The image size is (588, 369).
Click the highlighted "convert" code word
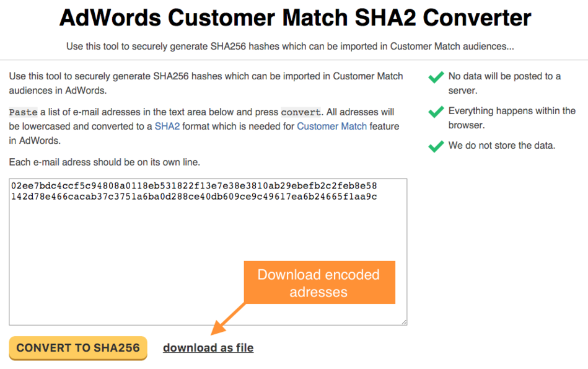point(301,112)
